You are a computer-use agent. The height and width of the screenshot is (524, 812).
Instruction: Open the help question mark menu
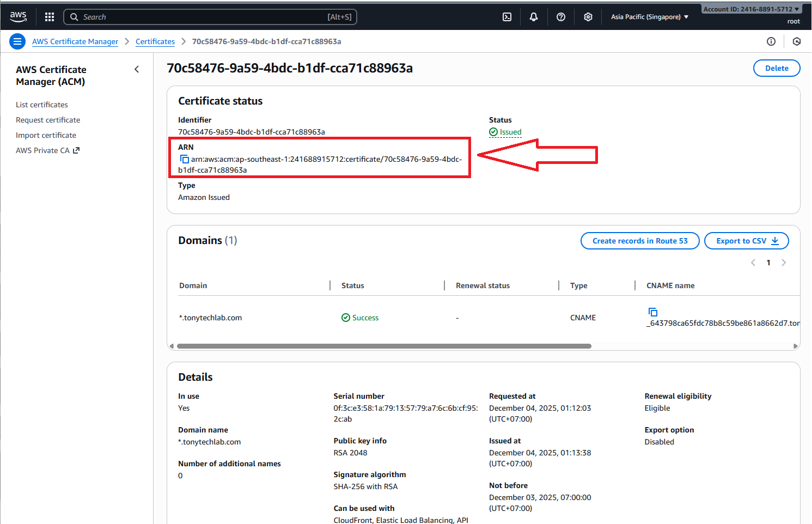click(561, 17)
